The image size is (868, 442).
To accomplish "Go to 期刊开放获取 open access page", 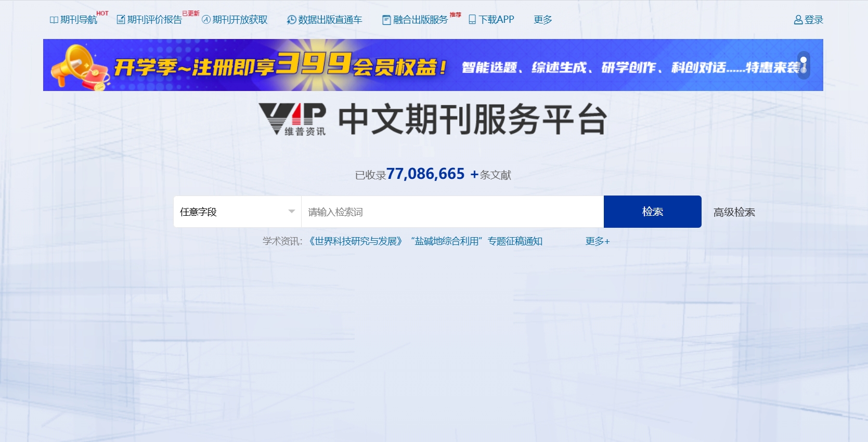I will (x=240, y=20).
